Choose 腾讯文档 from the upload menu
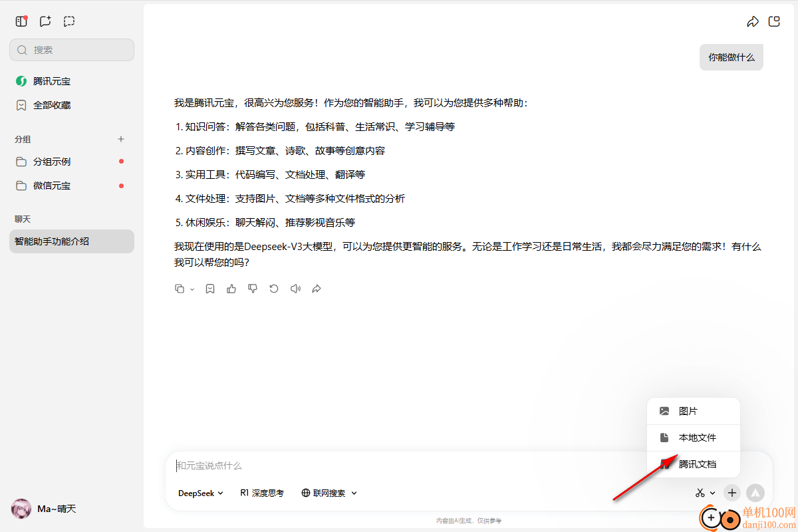Screen dimensions: 798x532 [x=694, y=464]
